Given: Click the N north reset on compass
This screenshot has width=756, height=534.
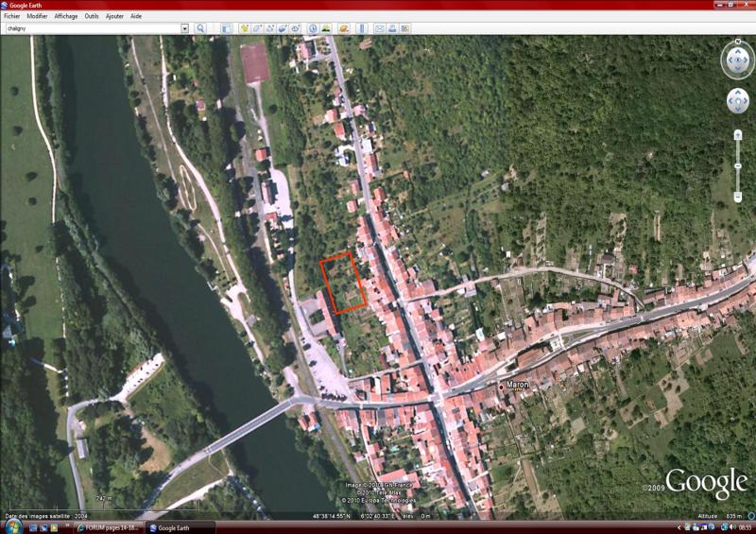Looking at the screenshot, I should pyautogui.click(x=738, y=42).
